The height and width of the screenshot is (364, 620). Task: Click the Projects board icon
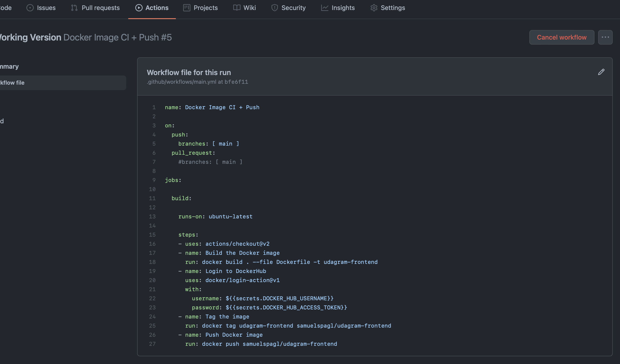coord(187,8)
